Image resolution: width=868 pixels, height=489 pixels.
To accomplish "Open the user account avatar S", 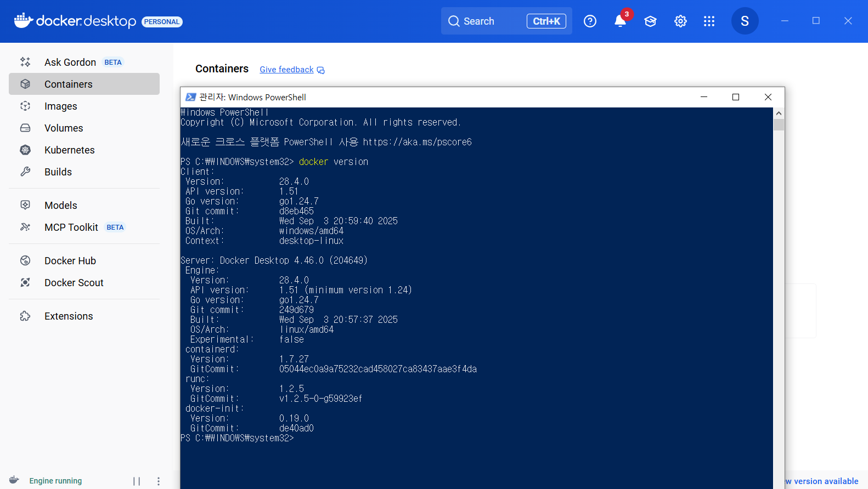I will (745, 21).
